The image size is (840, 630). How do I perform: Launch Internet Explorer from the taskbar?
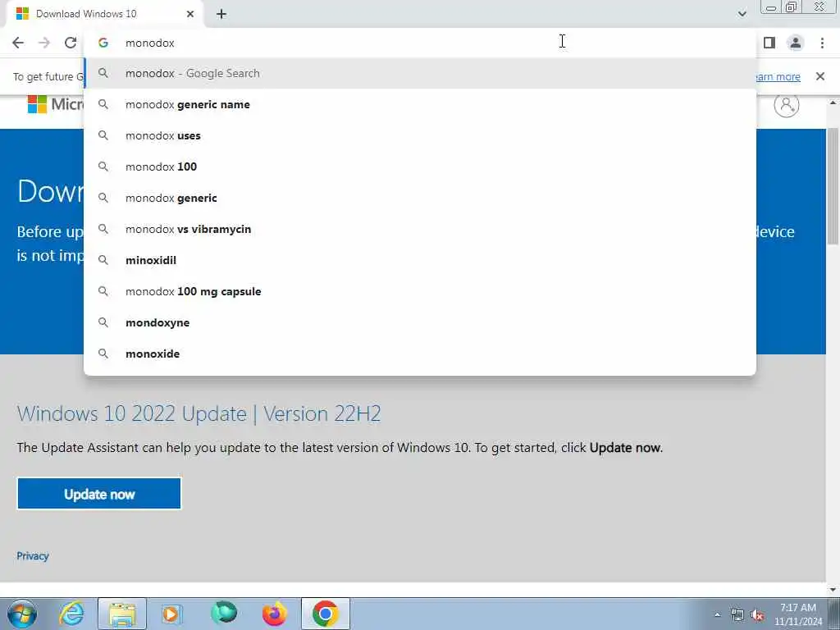(x=71, y=614)
